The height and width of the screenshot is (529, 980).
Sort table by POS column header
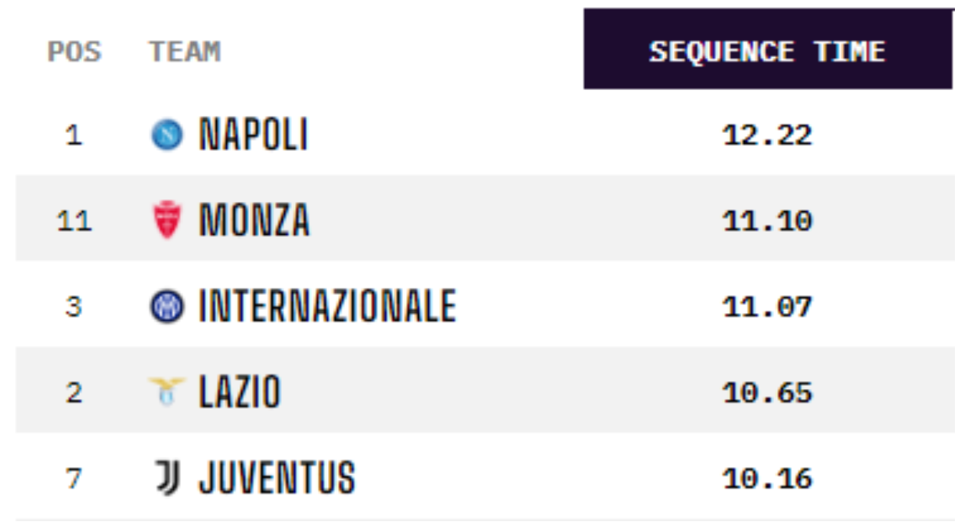coord(74,52)
